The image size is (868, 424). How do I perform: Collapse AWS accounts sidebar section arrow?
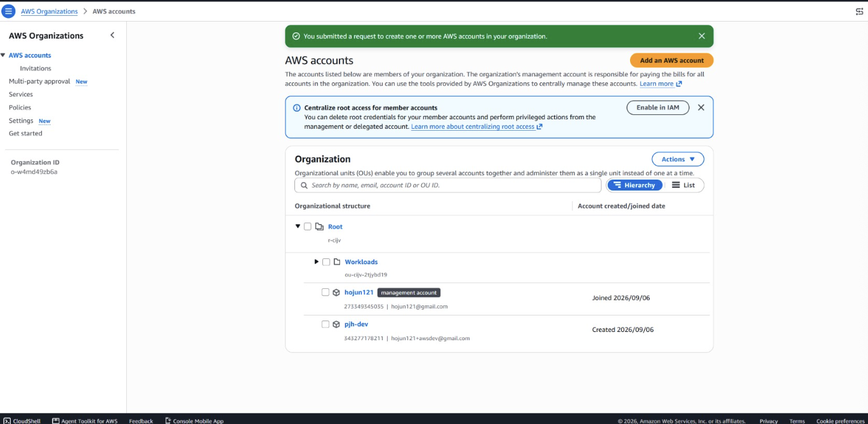click(x=3, y=55)
